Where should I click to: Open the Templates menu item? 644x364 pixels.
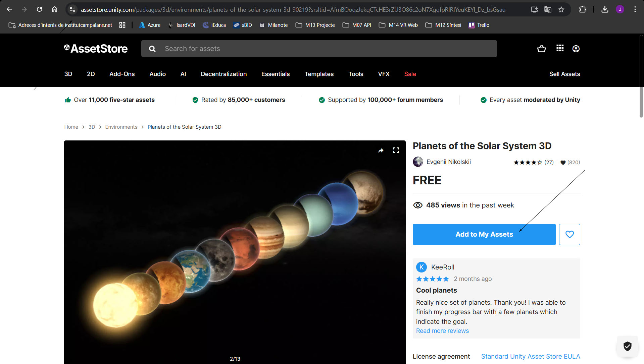pyautogui.click(x=319, y=74)
